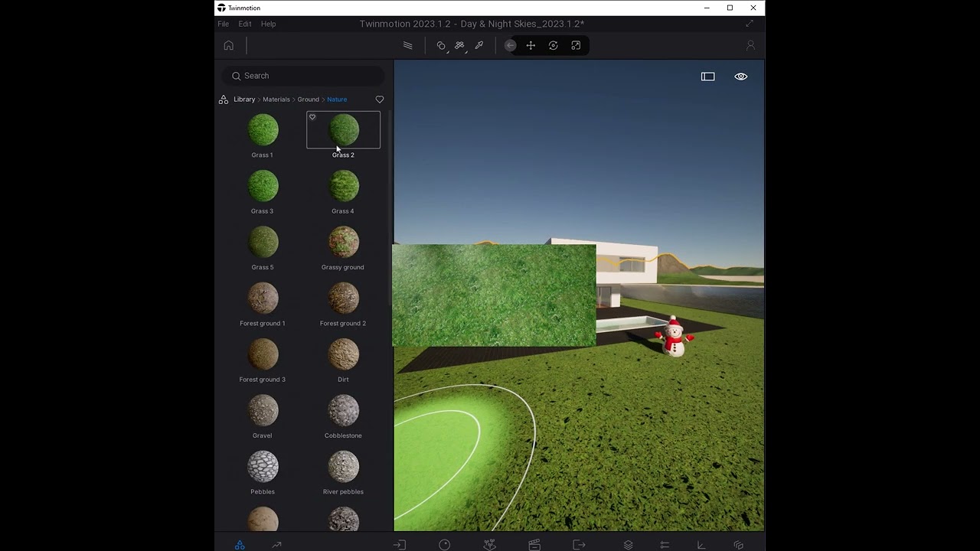Activate the material picker eyedropper tool

pyautogui.click(x=479, y=45)
